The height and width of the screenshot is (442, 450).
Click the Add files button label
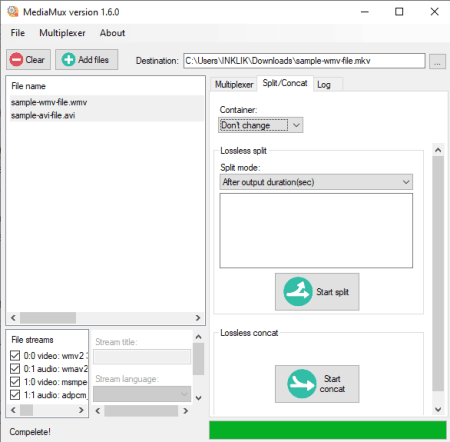coord(93,60)
